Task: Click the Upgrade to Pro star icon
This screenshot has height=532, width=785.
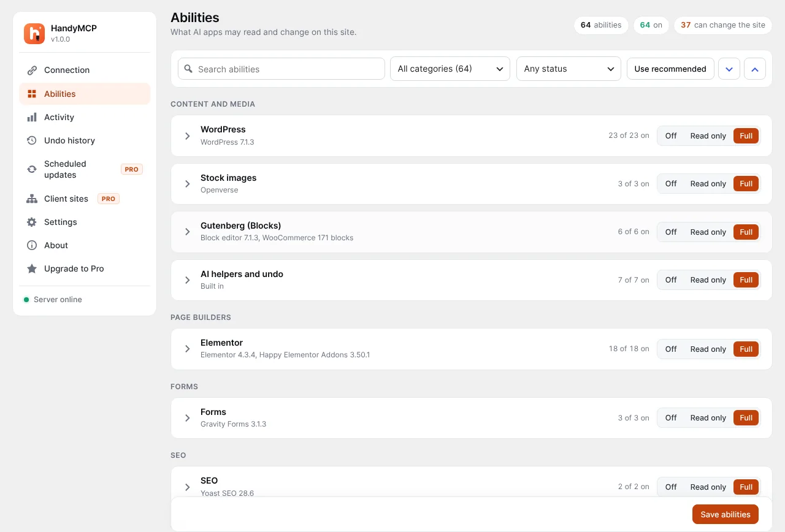Action: [32, 268]
